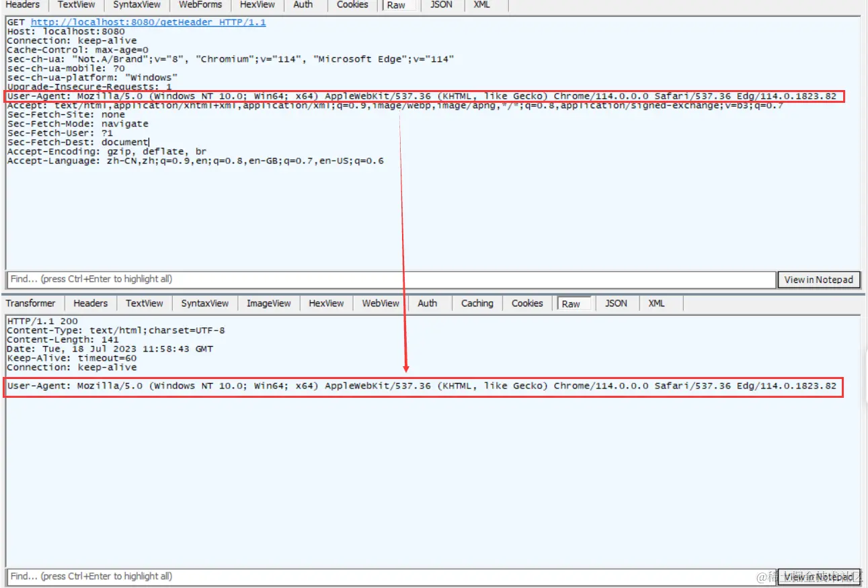Click the Sec-Fetch-Dest: document line
The image size is (868, 588).
77,142
